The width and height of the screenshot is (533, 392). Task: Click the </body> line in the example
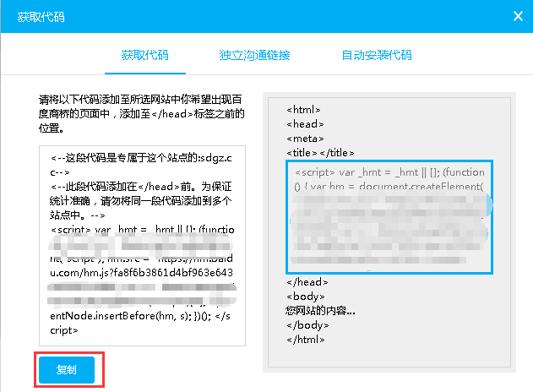click(x=307, y=325)
